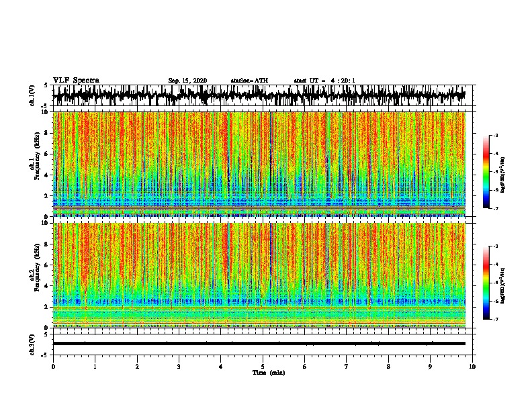532x411 pixels.
Task: Click the "-3" tick on ch.2 colorbar
Action: tap(495, 246)
